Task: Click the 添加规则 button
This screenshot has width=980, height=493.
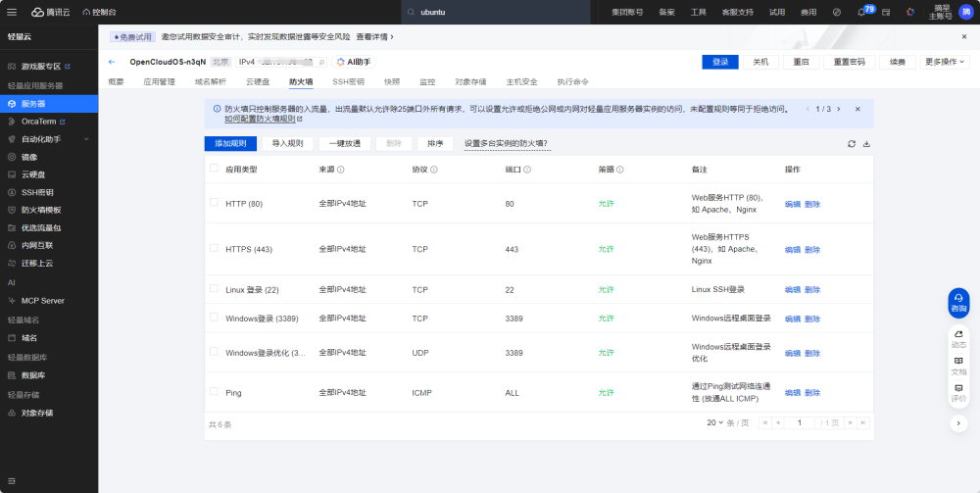Action: (230, 144)
